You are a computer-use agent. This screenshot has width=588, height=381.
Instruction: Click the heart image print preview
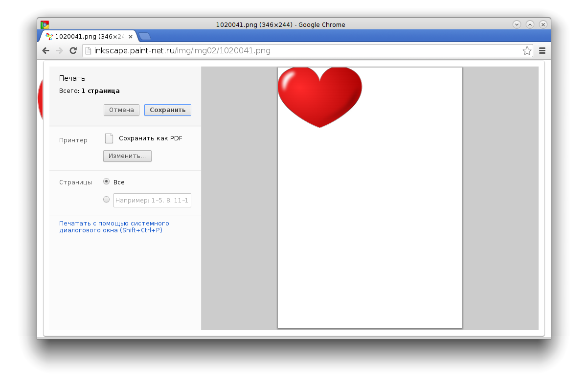320,96
